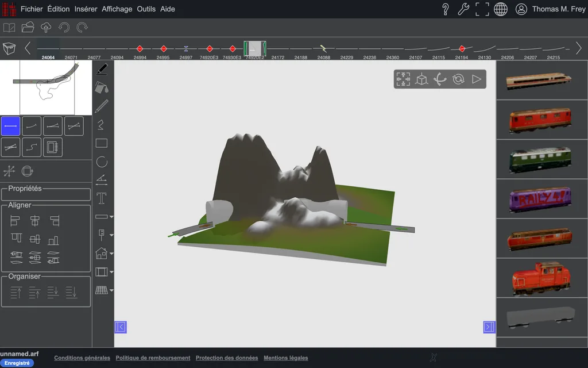Pick the purple RAILY graffiti locomotive thumbnail
This screenshot has height=368, width=588.
coord(540,198)
